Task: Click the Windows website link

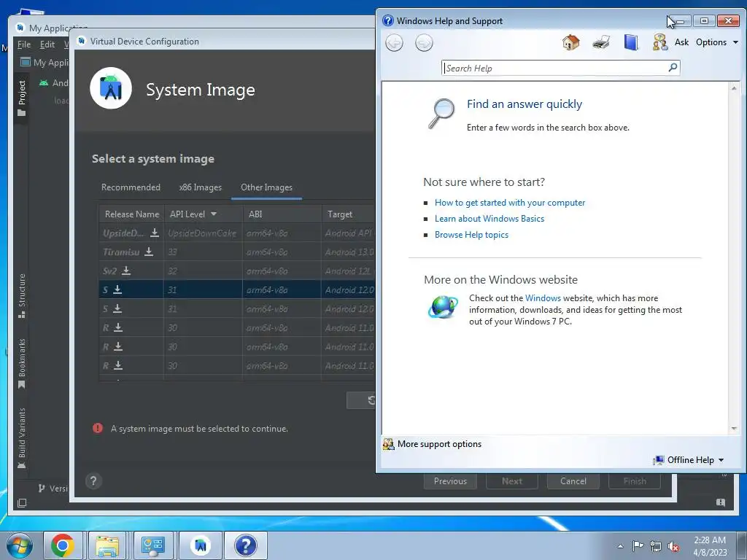Action: coord(543,298)
